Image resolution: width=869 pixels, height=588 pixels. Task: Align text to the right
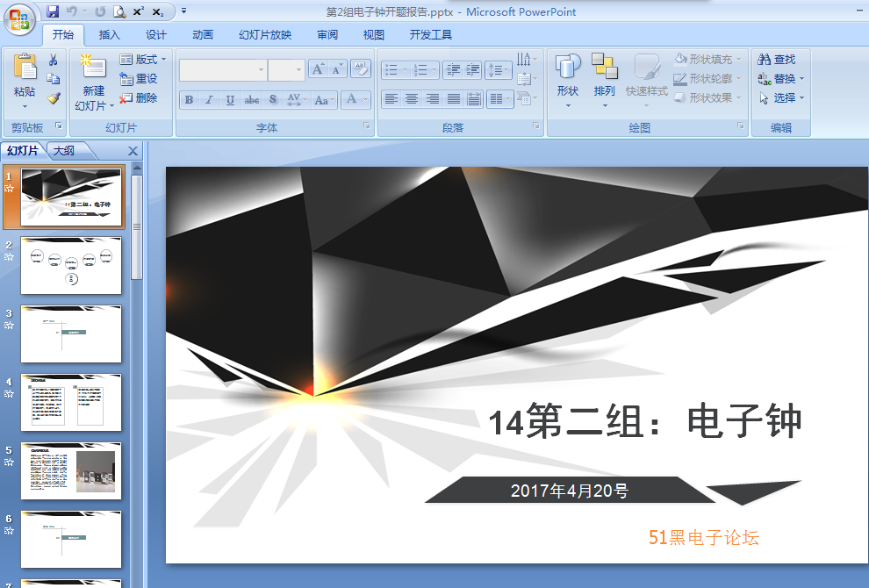[432, 99]
